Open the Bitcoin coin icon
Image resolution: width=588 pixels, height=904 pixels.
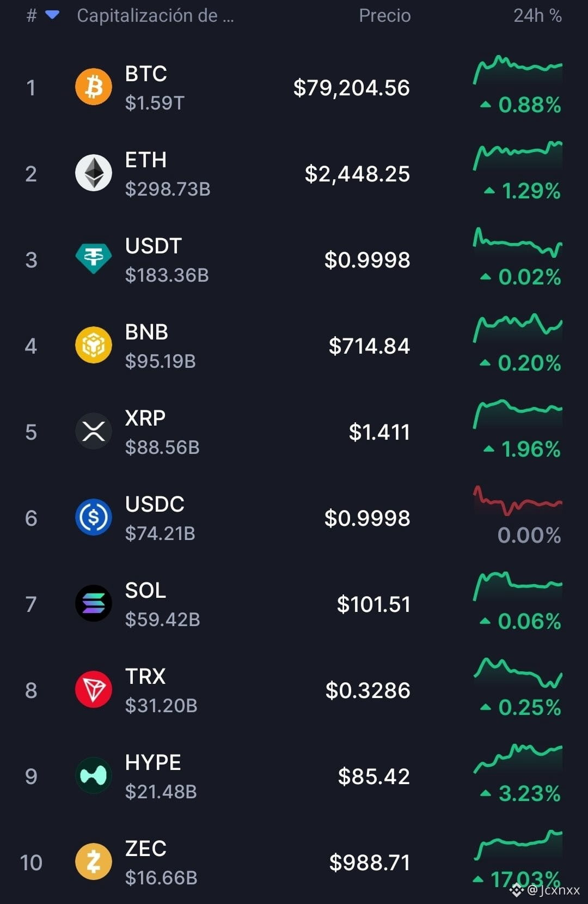pos(94,87)
